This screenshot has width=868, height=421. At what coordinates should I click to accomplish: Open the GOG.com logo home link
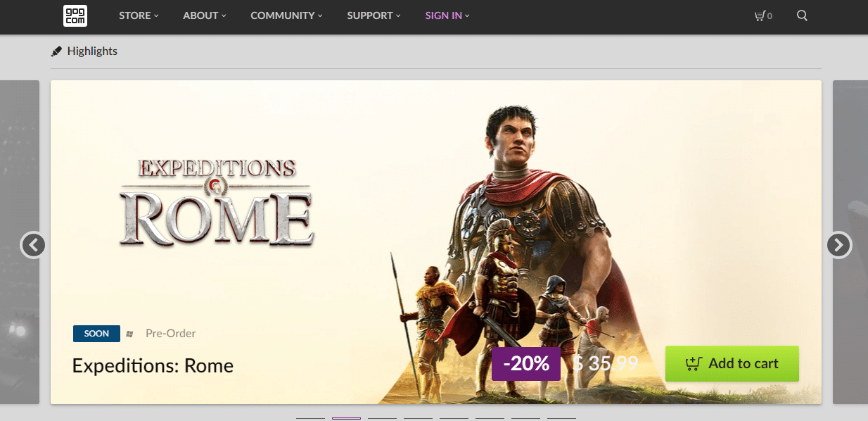click(75, 15)
